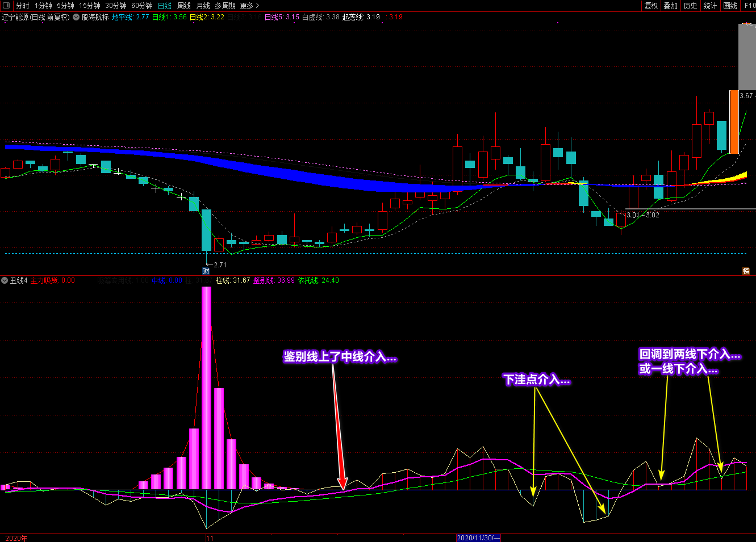Switch to 月线 monthly chart
756x542 pixels.
pyautogui.click(x=203, y=6)
